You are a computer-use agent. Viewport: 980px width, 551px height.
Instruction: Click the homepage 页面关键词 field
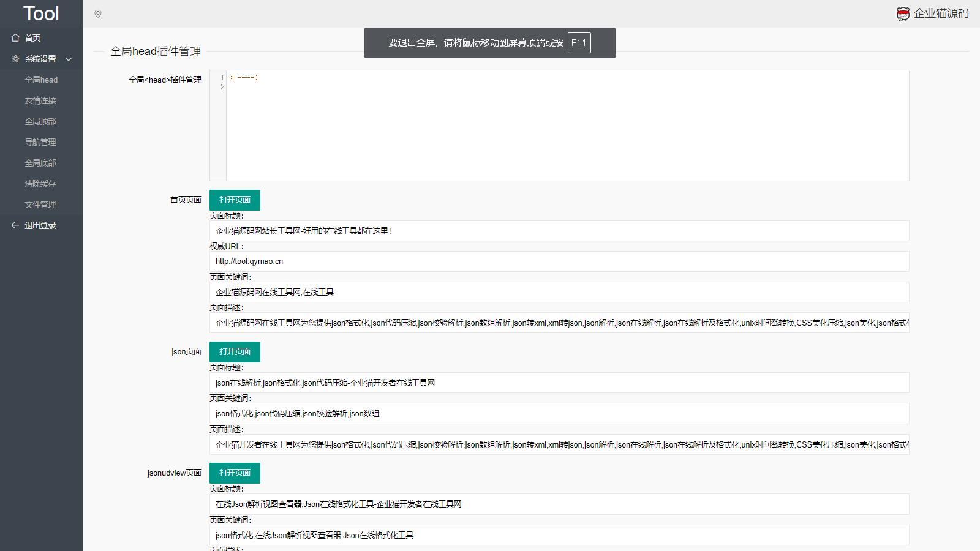coord(559,292)
